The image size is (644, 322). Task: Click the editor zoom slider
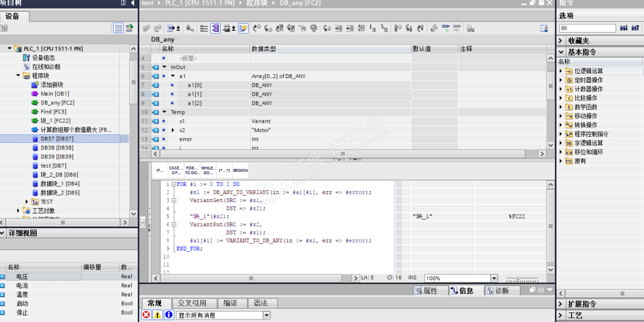pos(518,278)
